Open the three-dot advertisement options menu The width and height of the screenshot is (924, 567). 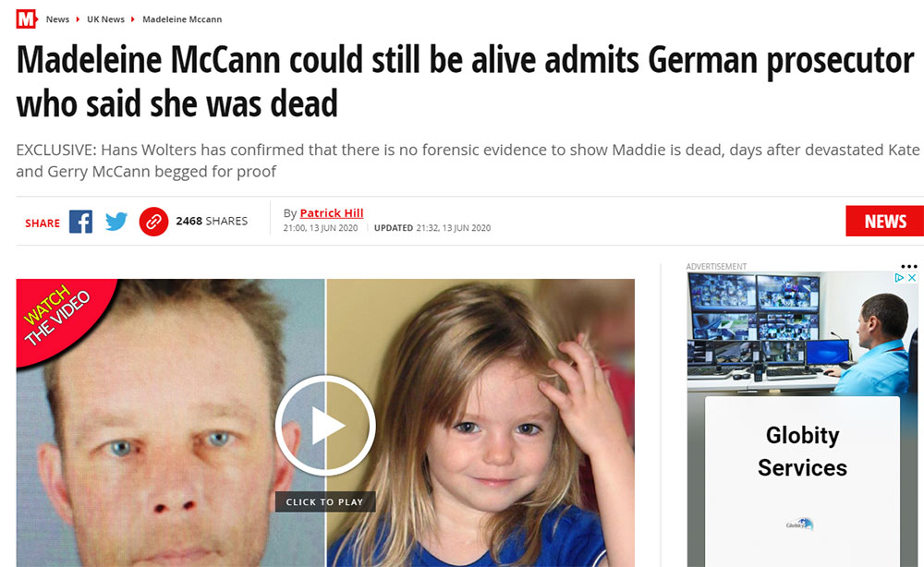(x=908, y=266)
